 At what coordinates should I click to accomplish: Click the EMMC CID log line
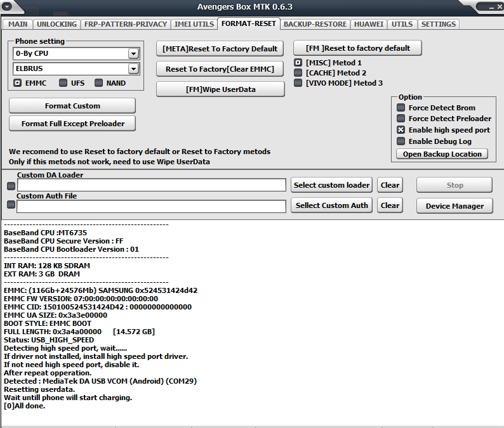pos(98,307)
